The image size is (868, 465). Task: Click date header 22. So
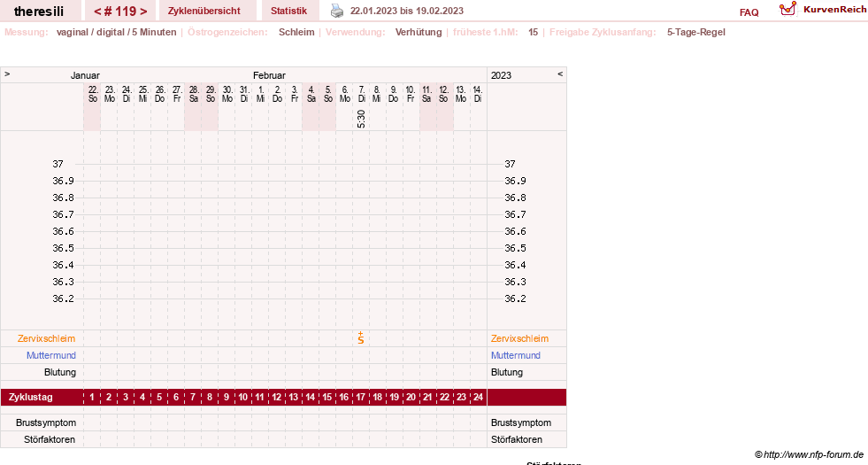coord(92,94)
